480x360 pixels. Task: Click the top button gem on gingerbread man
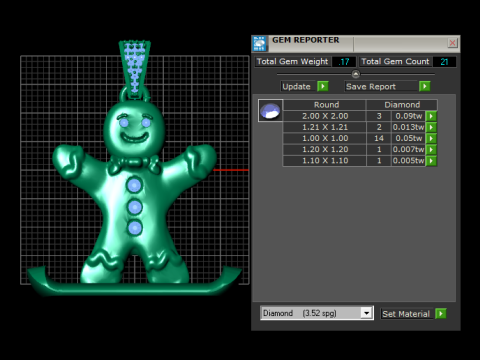[x=135, y=185]
